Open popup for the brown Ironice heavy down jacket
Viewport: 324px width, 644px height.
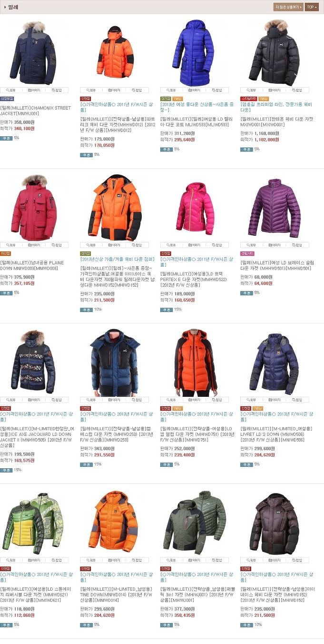coord(297,560)
